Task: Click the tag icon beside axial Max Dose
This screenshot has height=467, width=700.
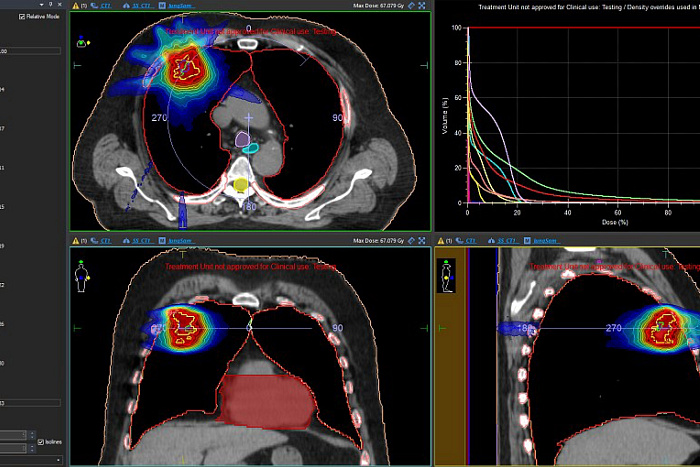Action: pyautogui.click(x=411, y=6)
